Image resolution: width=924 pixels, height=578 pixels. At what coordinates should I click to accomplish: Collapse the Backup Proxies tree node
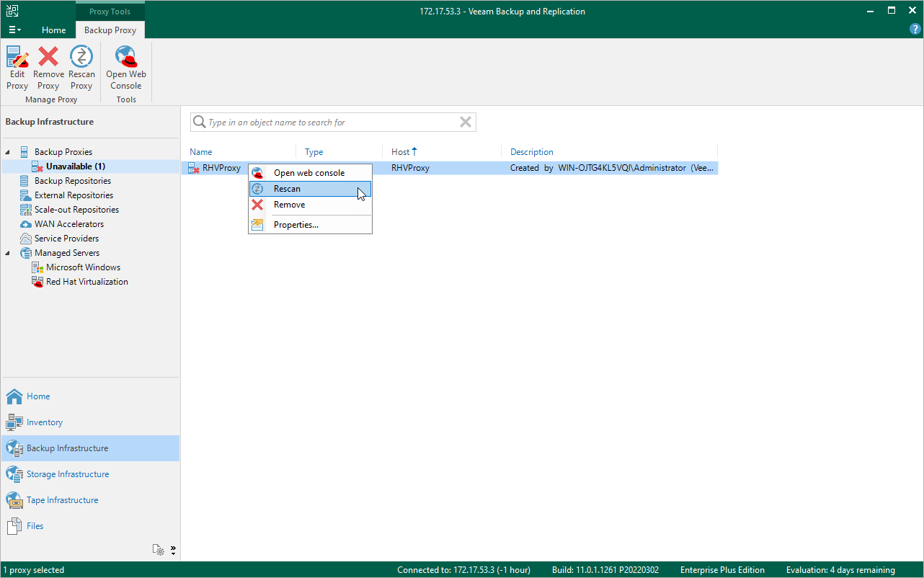click(8, 152)
